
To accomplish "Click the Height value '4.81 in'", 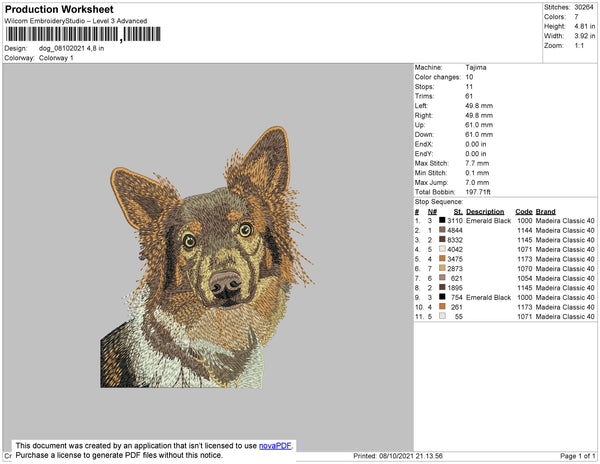I will coord(585,26).
